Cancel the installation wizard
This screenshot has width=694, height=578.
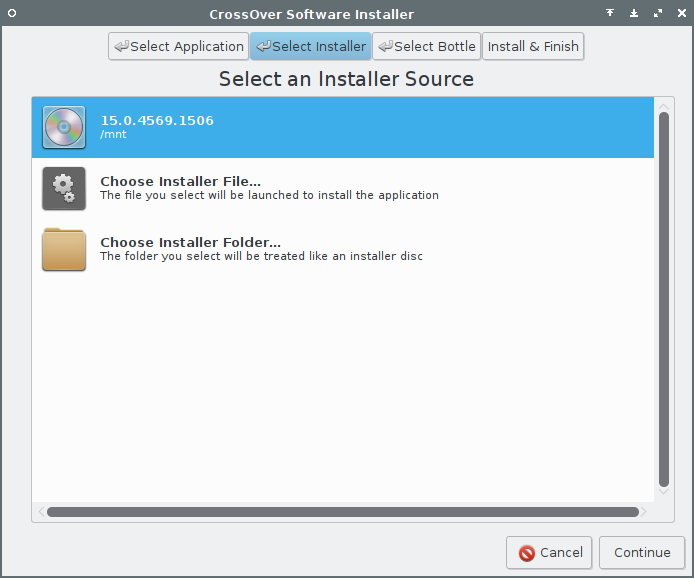549,553
